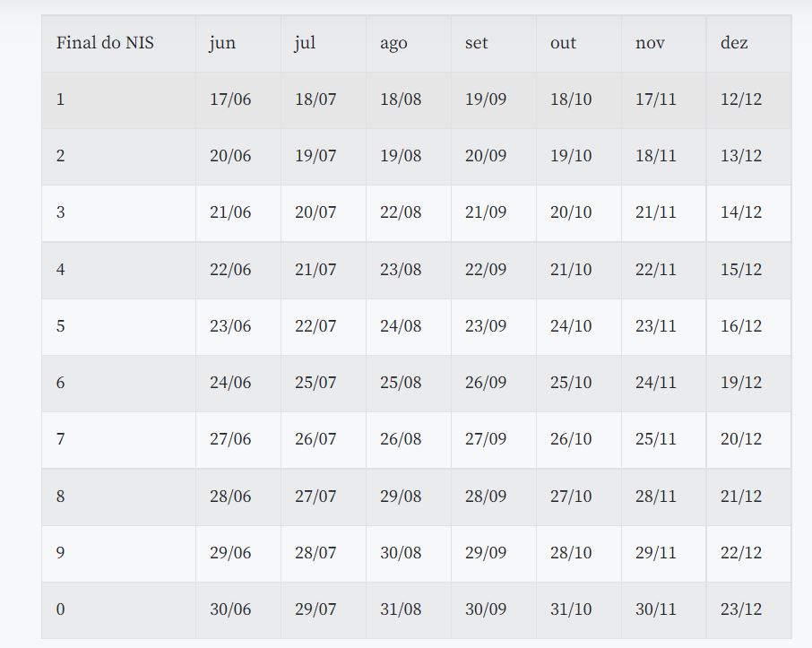Click the 'Final do NIS' column header
Viewport: 812px width, 648px height.
(x=105, y=43)
